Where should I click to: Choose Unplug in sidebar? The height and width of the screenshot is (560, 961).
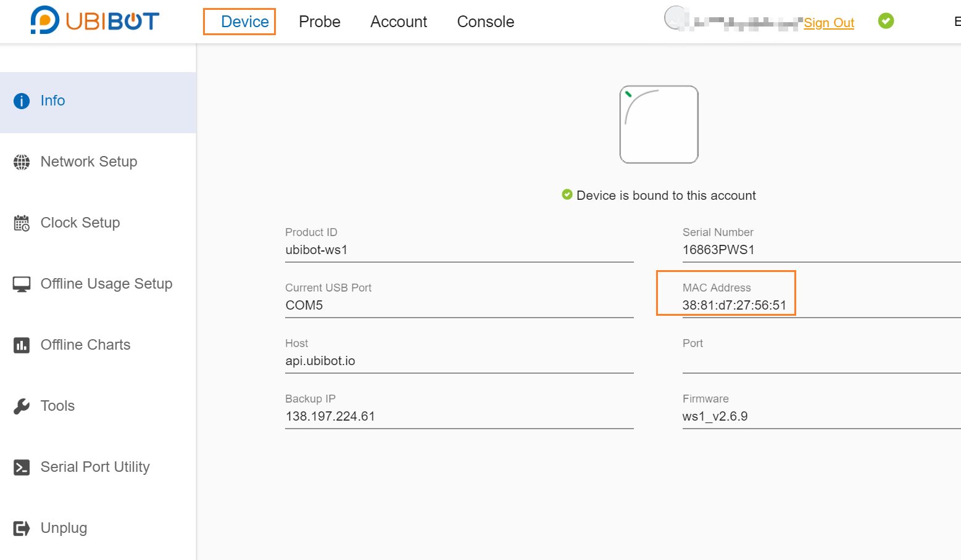coord(98,528)
